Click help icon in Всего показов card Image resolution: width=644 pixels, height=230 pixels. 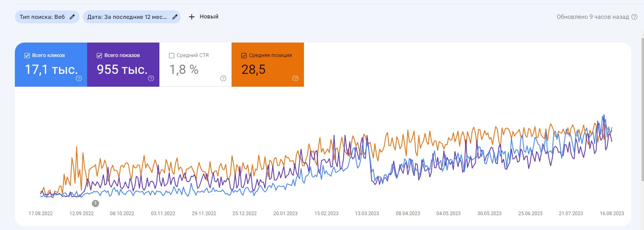tap(151, 78)
